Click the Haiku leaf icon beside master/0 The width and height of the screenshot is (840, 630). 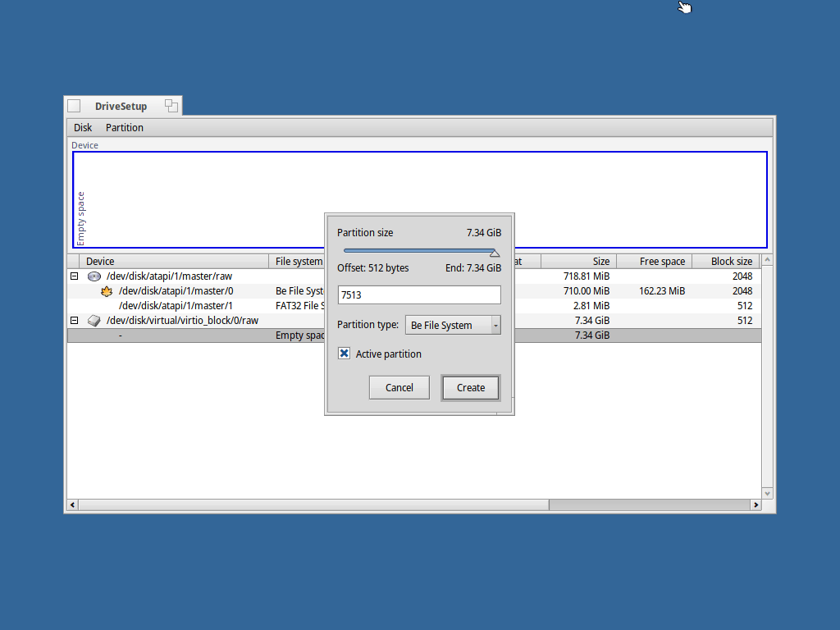click(107, 291)
